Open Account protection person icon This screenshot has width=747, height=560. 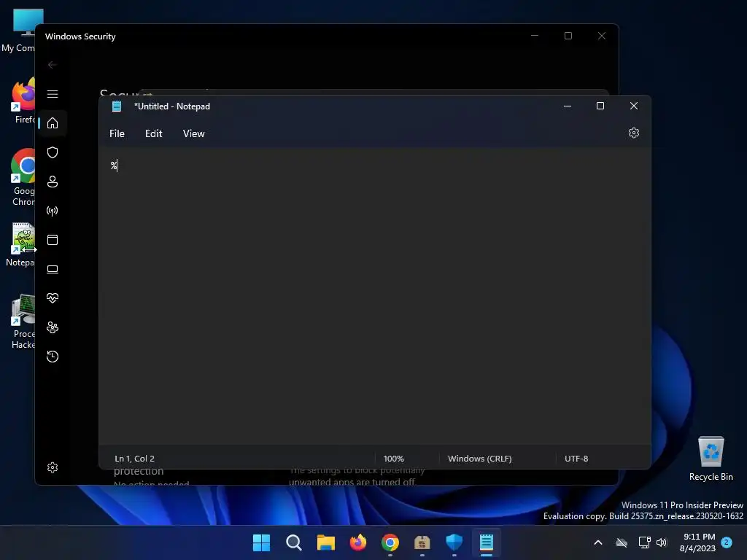point(53,182)
